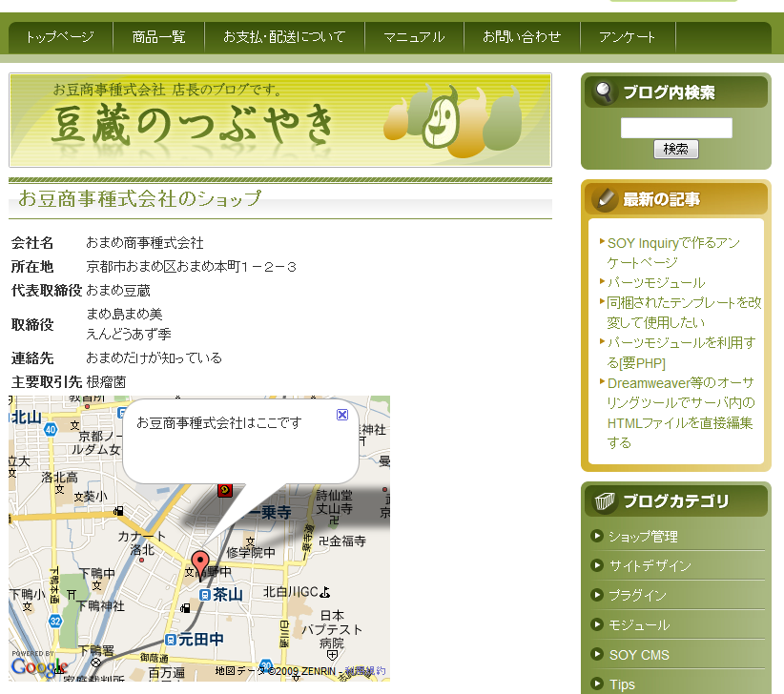Click the pencil icon beside 最新の記事
Image resolution: width=784 pixels, height=694 pixels.
pyautogui.click(x=605, y=199)
